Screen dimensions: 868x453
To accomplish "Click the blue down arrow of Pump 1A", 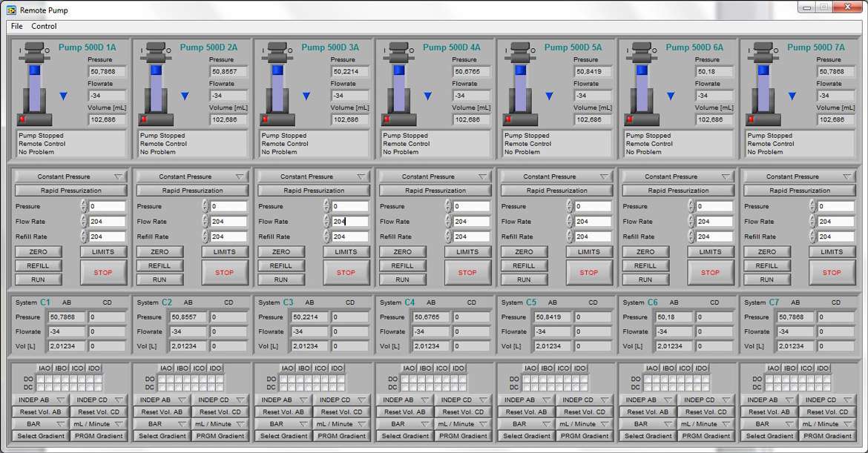I will (64, 96).
